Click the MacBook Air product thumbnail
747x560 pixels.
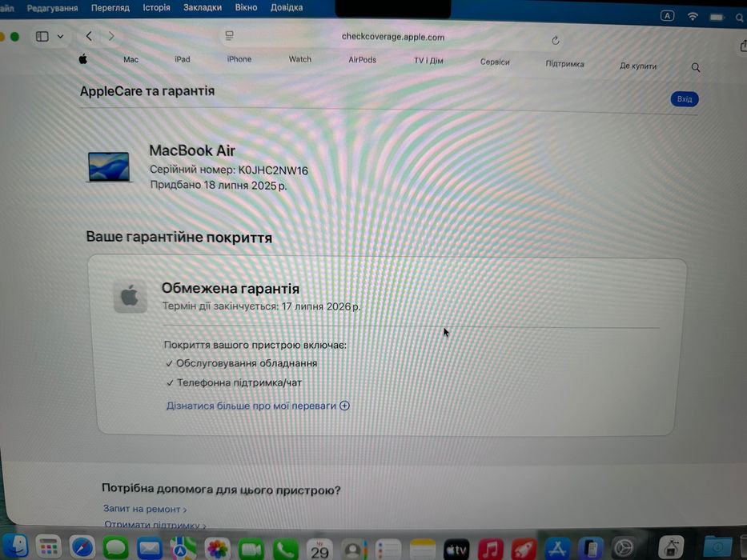point(109,167)
